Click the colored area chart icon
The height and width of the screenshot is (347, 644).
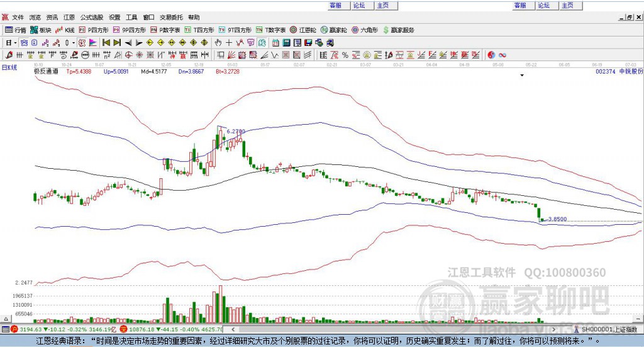coord(93,43)
